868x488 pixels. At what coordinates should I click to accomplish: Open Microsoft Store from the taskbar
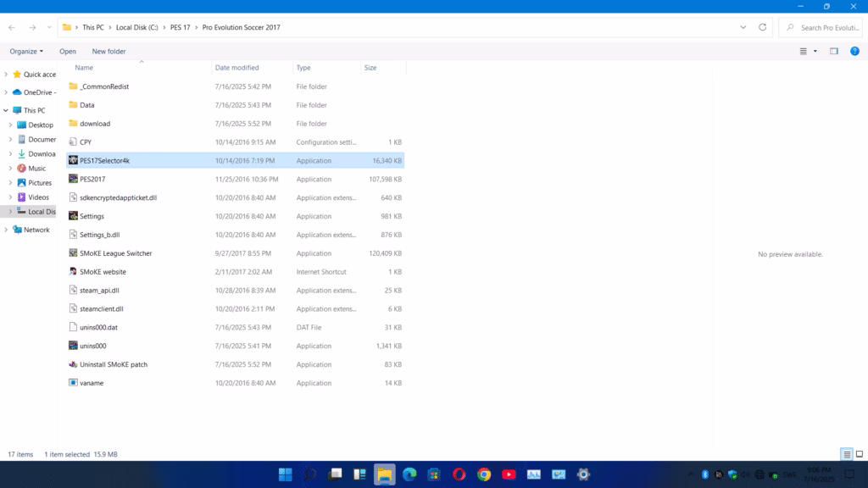pyautogui.click(x=435, y=474)
